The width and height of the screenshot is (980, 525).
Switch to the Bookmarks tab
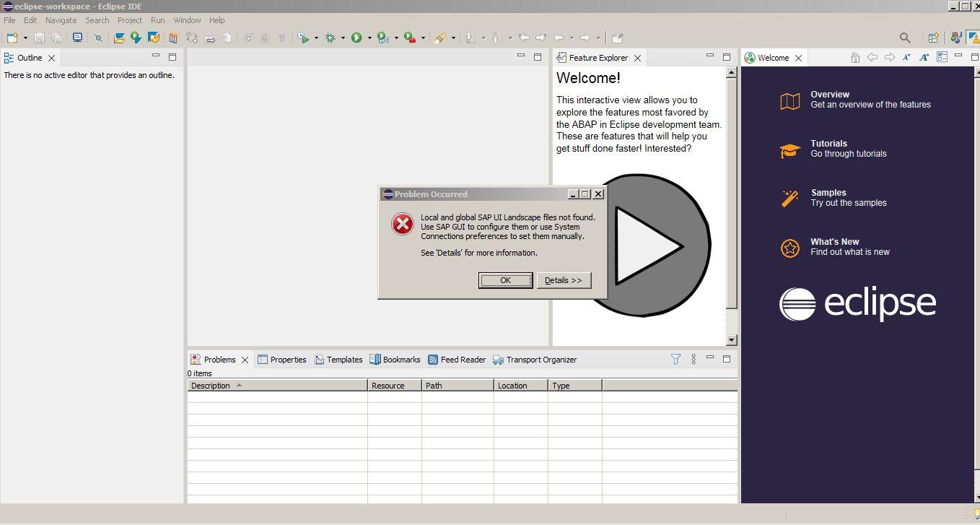click(395, 360)
